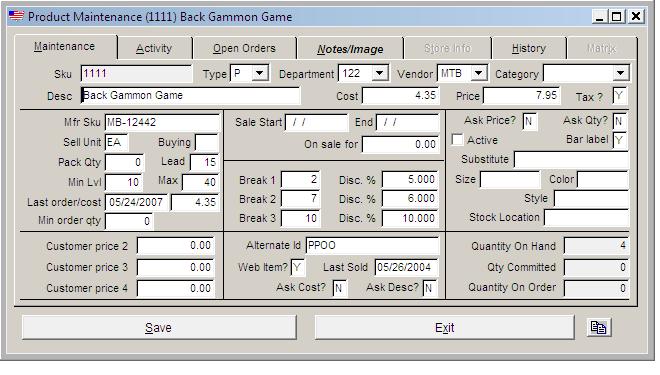The width and height of the screenshot is (660, 375).
Task: Expand the empty Category dropdown
Action: point(620,73)
